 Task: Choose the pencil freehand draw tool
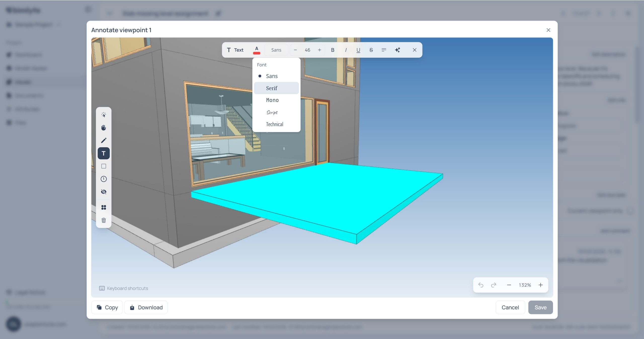(104, 140)
